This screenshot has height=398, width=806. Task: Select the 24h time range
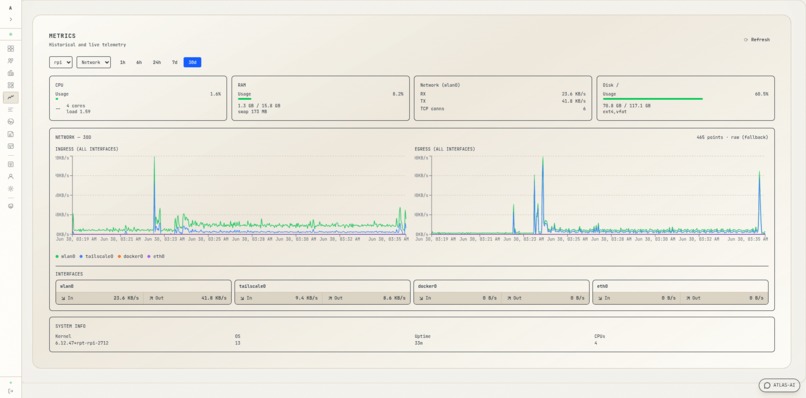pyautogui.click(x=156, y=62)
